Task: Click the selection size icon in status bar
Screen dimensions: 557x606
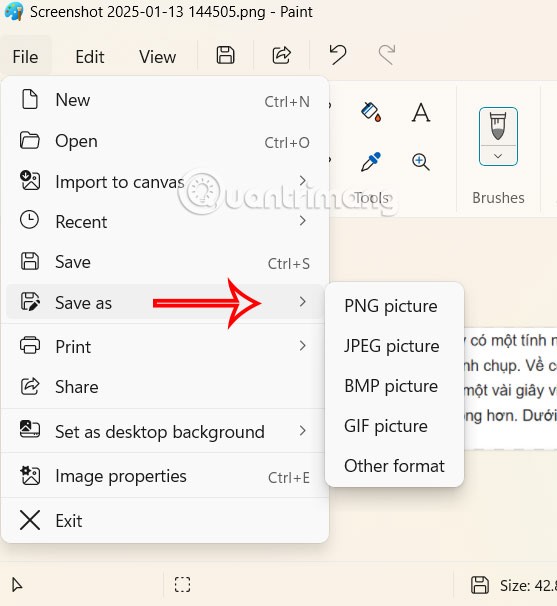Action: coord(182,584)
